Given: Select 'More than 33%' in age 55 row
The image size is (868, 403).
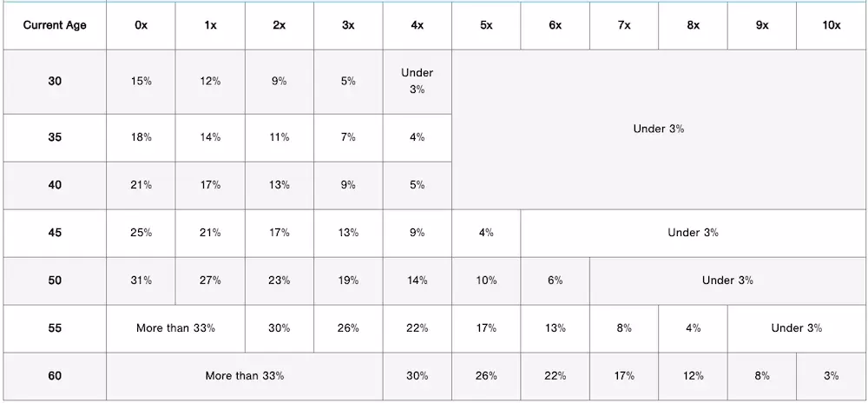Looking at the screenshot, I should 175,328.
